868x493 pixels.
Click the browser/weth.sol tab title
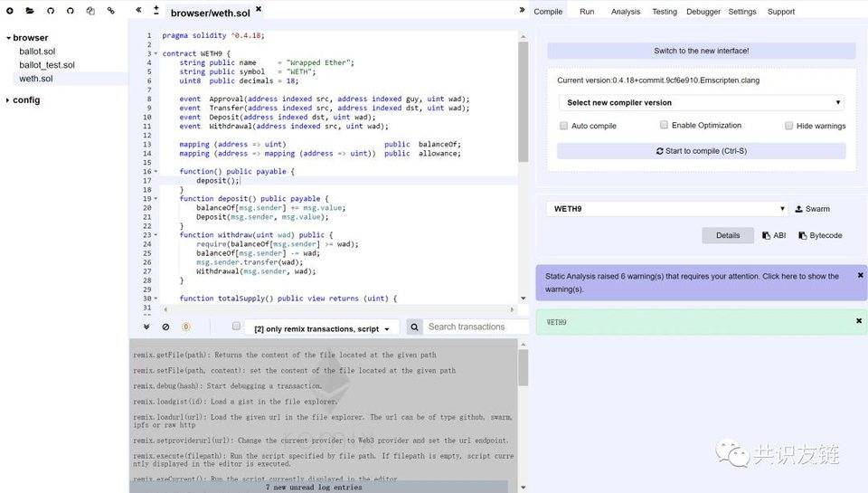point(211,13)
